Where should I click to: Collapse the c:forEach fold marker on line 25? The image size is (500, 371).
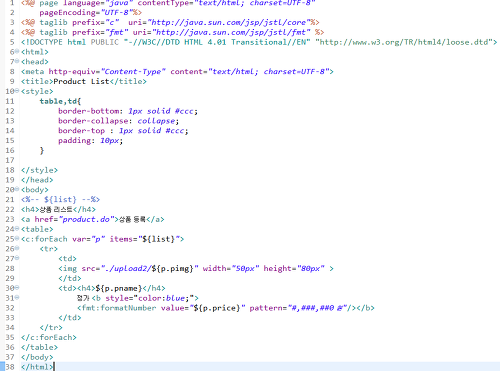(x=17, y=239)
